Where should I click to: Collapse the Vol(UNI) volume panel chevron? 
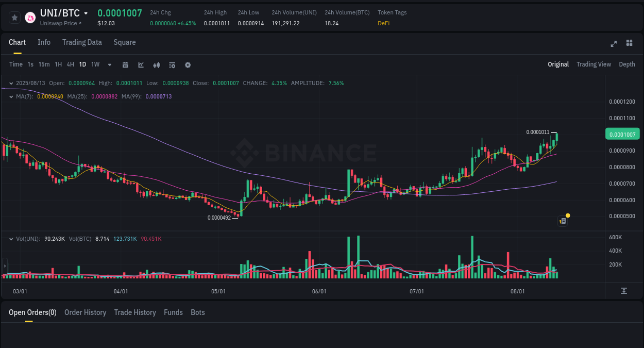click(11, 239)
